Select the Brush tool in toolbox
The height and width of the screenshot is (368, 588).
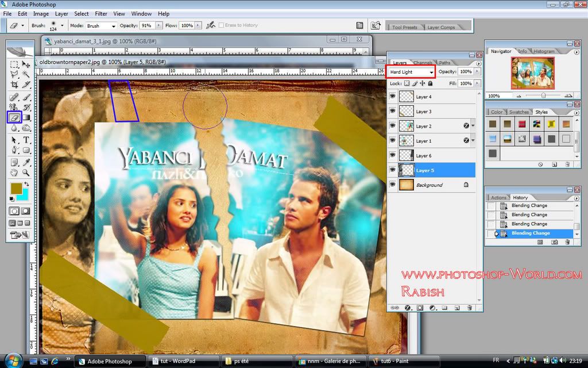26,97
